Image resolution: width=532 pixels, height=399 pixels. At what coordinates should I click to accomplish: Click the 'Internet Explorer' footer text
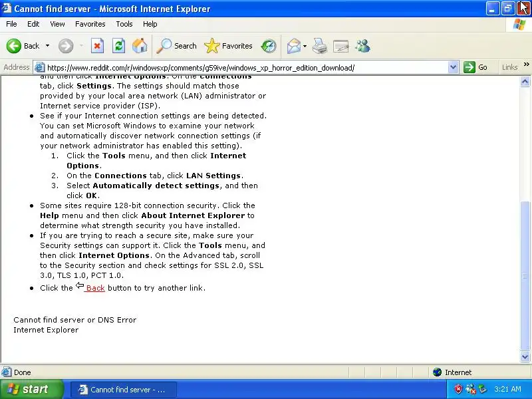coord(46,330)
